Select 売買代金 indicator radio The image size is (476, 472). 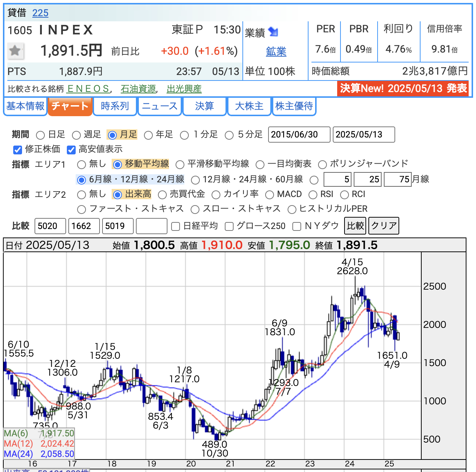(x=162, y=195)
